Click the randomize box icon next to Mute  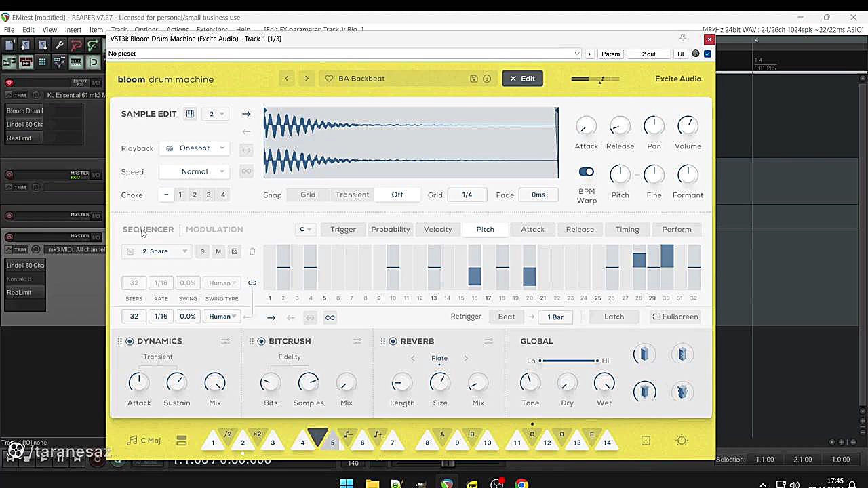pos(235,251)
